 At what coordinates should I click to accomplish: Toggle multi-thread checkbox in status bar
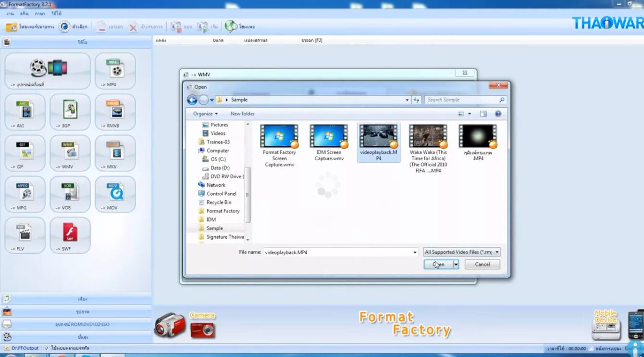coord(47,348)
